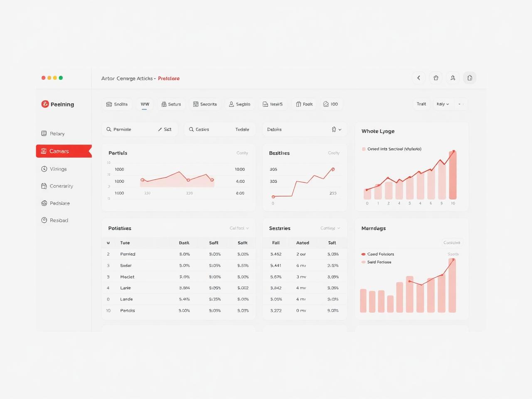Click the person icon on Siegtiio tab
This screenshot has height=399, width=532.
(x=232, y=104)
